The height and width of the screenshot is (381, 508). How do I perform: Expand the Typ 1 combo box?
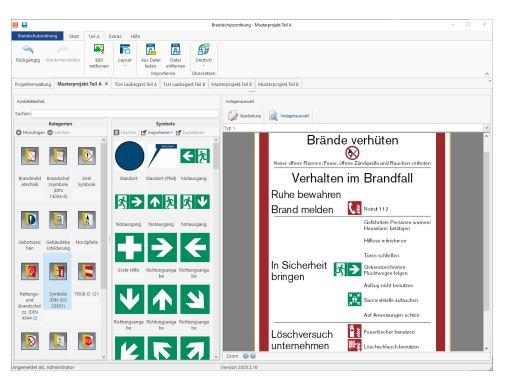click(x=486, y=128)
